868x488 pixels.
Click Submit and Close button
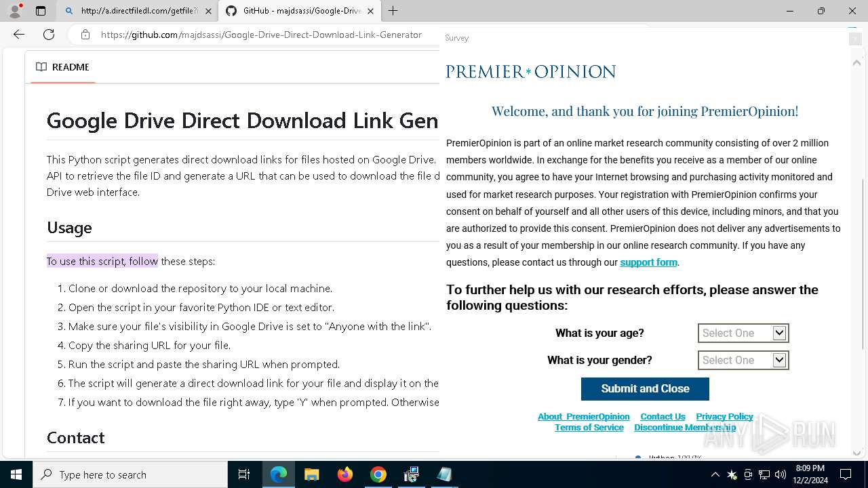tap(645, 389)
